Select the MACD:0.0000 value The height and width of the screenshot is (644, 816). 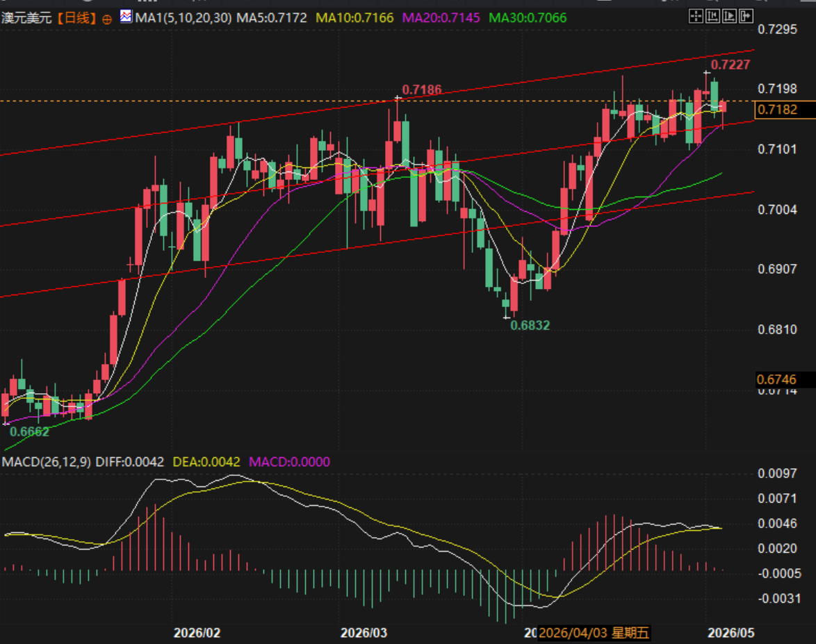point(289,462)
